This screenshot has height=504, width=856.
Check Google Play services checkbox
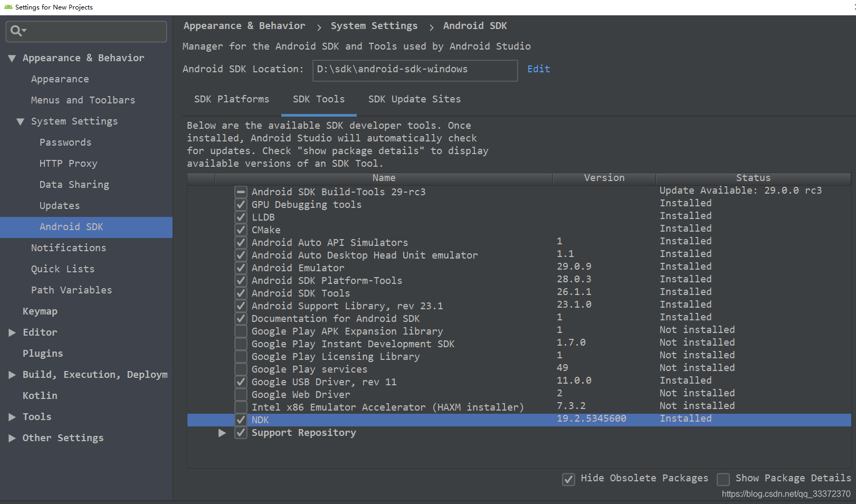241,369
